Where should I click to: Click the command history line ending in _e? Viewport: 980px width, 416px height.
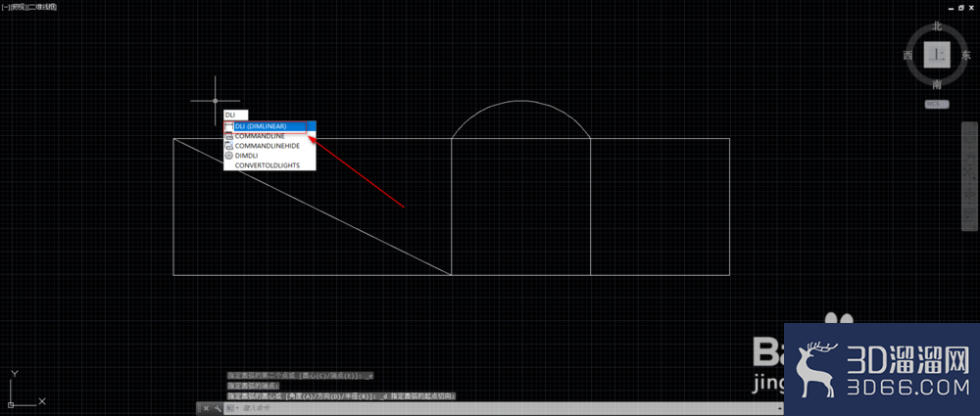click(x=300, y=376)
